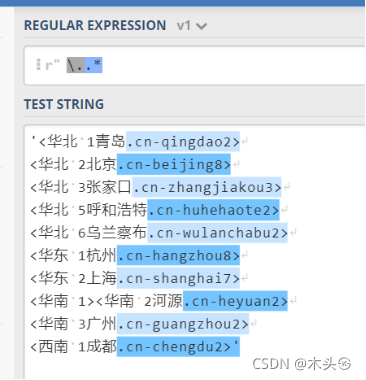The height and width of the screenshot is (380, 366).
Task: Click the .cn-guangzhou2> match highlight
Action: pyautogui.click(x=183, y=324)
